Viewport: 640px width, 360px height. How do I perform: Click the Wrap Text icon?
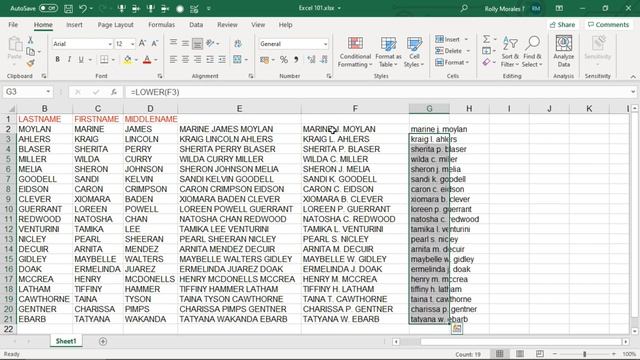point(238,43)
